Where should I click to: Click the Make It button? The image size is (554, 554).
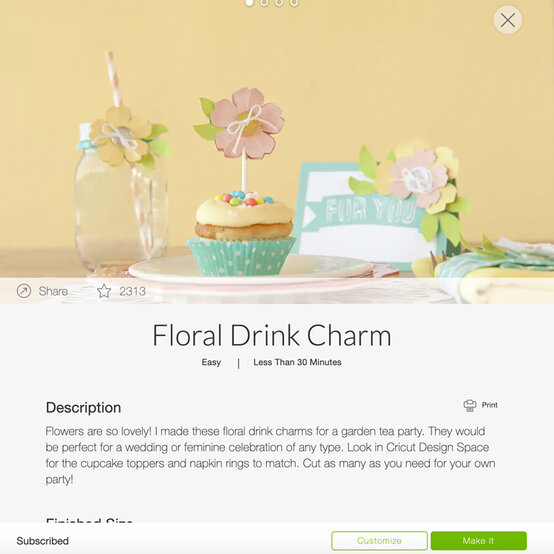[478, 541]
